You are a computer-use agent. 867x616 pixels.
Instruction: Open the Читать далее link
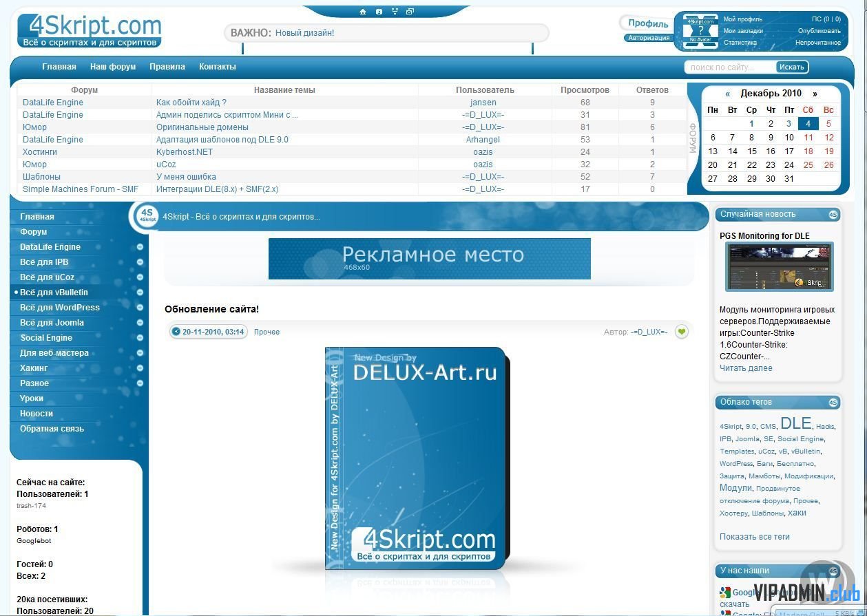(746, 368)
